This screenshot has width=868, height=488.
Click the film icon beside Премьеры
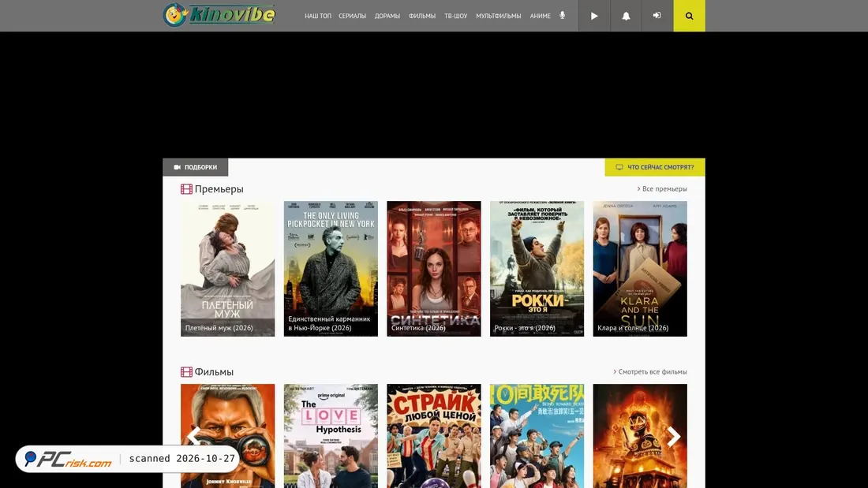coord(186,188)
